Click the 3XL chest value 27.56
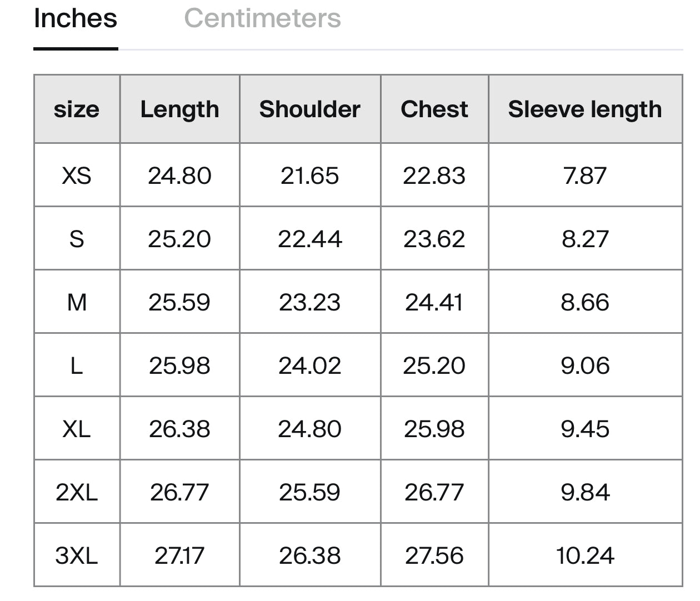This screenshot has height=601, width=700. (434, 556)
